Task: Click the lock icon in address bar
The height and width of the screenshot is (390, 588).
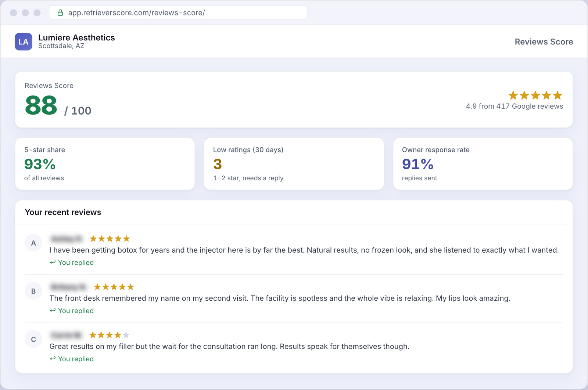Action: coord(60,13)
